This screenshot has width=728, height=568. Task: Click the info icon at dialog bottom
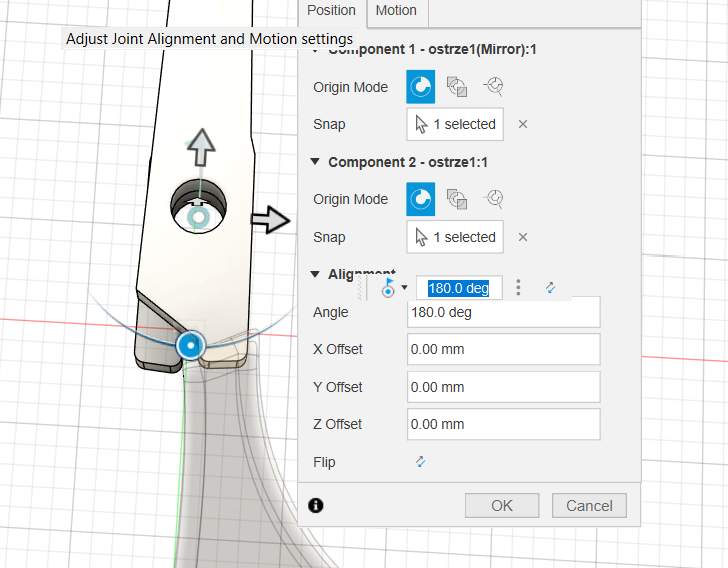316,505
